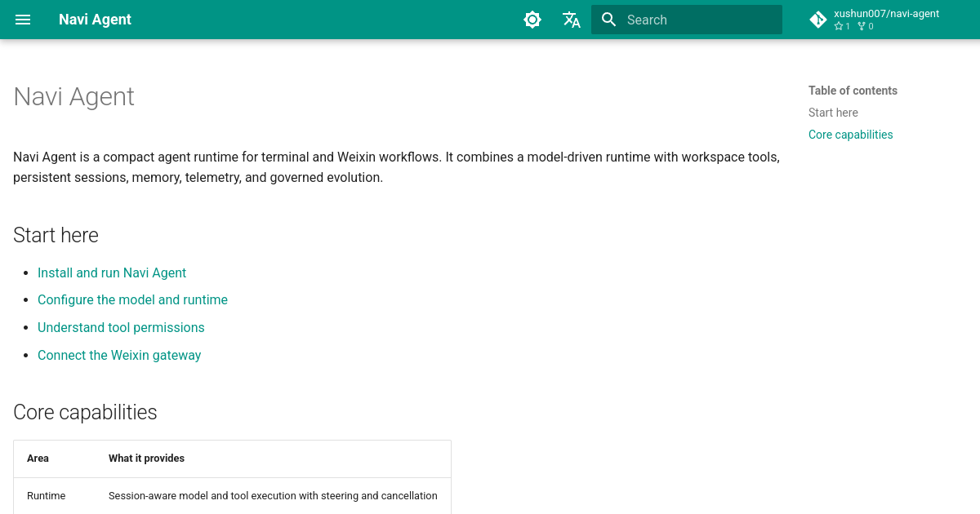Image resolution: width=980 pixels, height=514 pixels.
Task: Click the Area column header
Action: tap(38, 459)
